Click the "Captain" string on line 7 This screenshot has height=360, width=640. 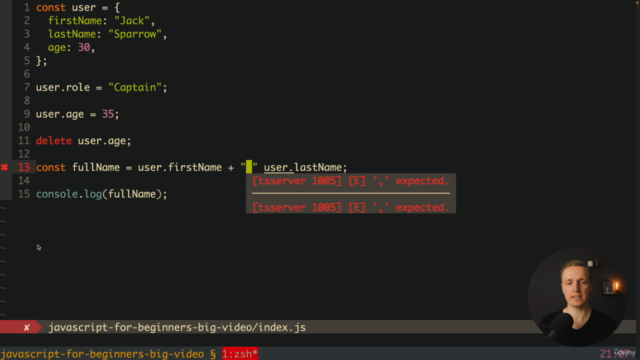[135, 87]
